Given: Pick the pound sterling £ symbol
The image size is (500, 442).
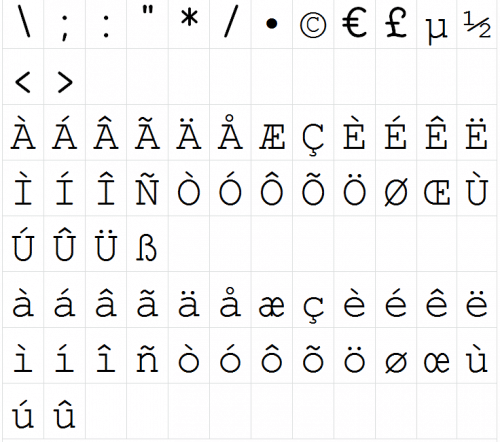Looking at the screenshot, I should click(396, 24).
